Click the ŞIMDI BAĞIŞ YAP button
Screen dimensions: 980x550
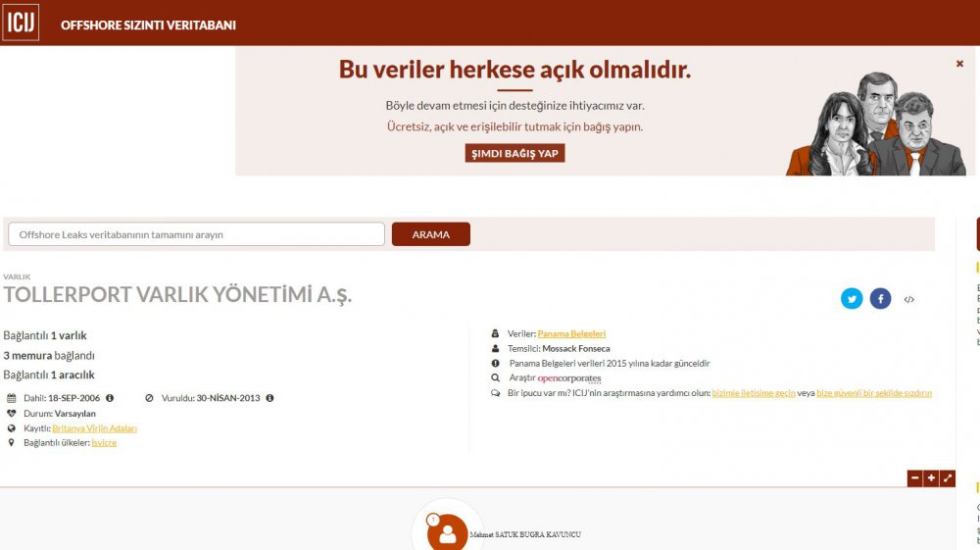(514, 153)
